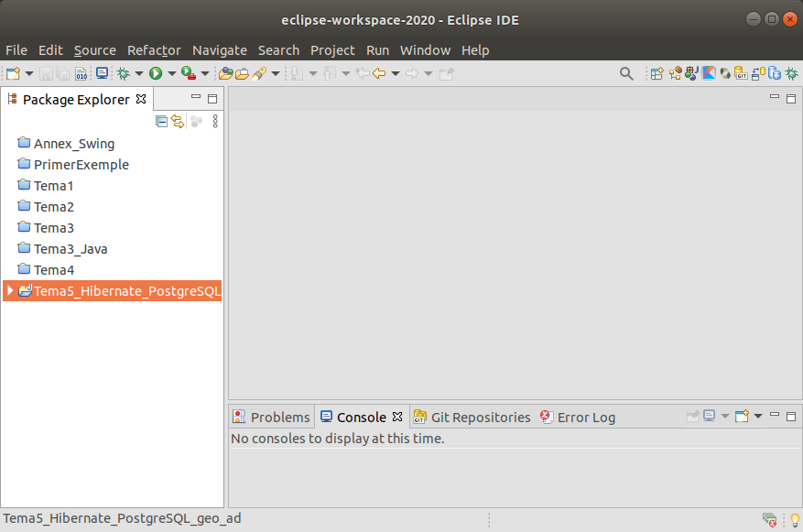Switch to the Error Log tab
This screenshot has height=532, width=803.
pos(578,418)
